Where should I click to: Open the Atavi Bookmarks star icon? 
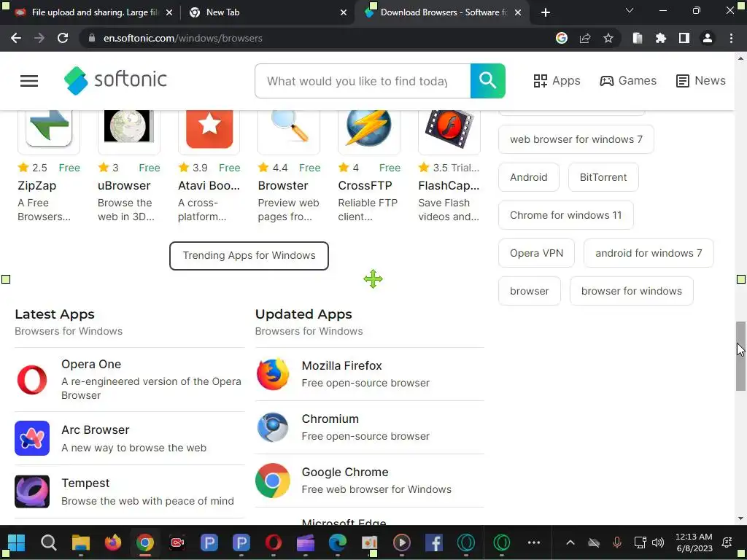click(209, 128)
